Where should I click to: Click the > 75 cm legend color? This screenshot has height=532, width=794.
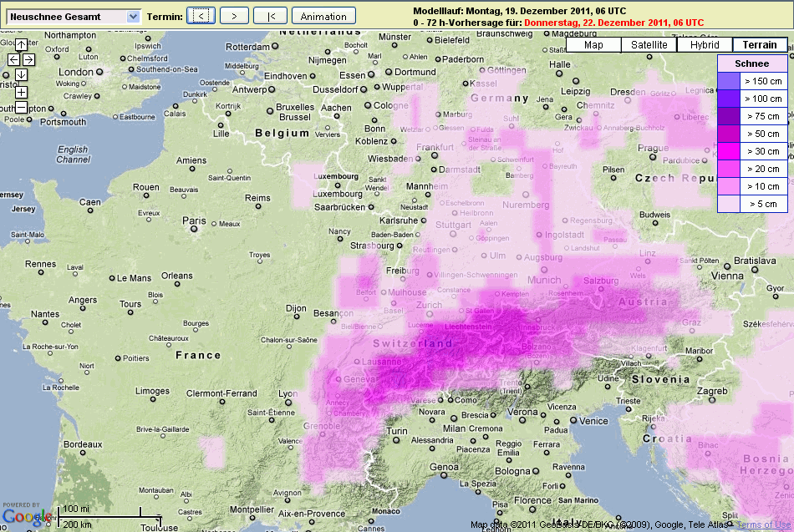729,116
